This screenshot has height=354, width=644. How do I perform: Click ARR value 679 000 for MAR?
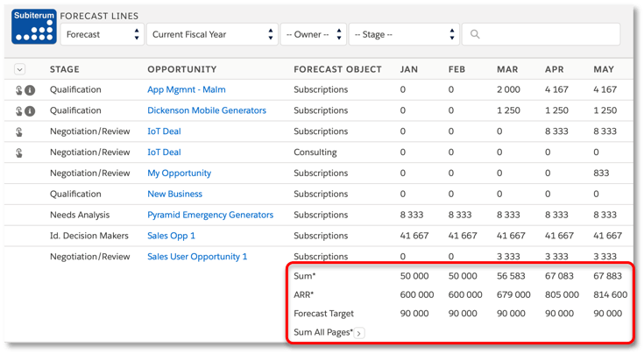coord(513,295)
